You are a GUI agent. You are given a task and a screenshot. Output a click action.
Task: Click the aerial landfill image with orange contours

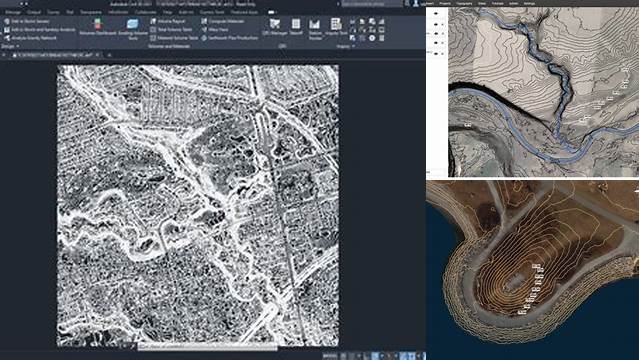click(533, 270)
